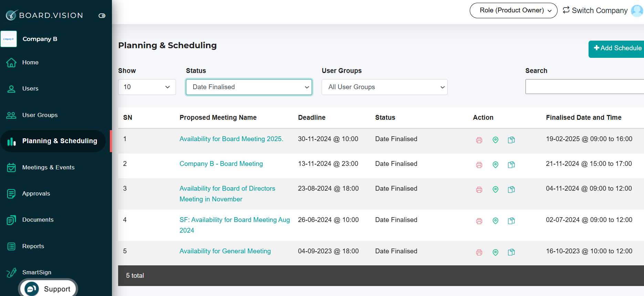Click copy icon for Board of Directors Meeting in November
The width and height of the screenshot is (644, 296).
pos(511,189)
